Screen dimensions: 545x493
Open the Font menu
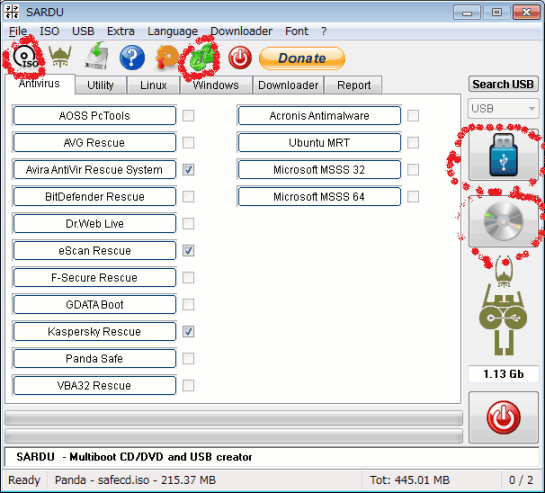[x=296, y=31]
